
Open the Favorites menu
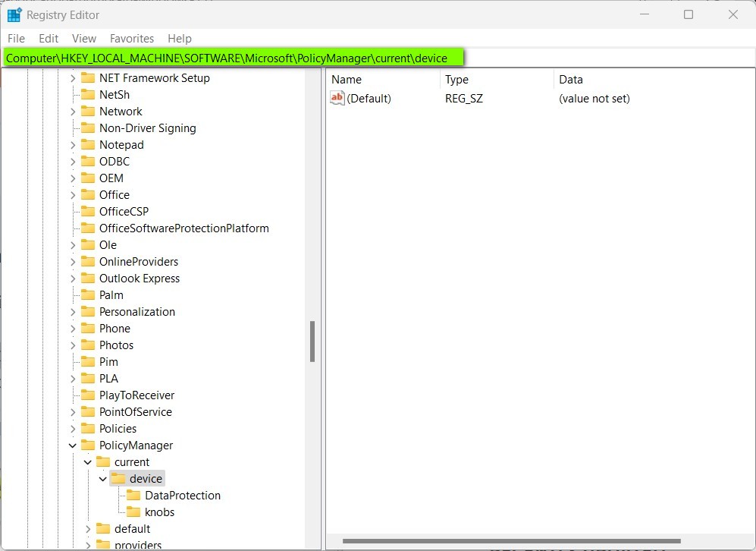(131, 38)
